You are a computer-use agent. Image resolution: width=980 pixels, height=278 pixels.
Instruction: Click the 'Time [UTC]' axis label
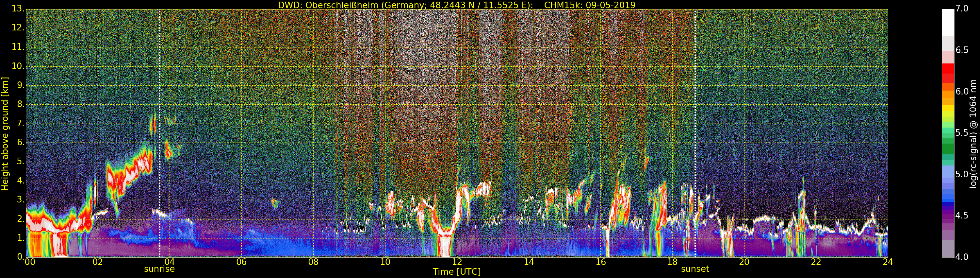pyautogui.click(x=457, y=271)
